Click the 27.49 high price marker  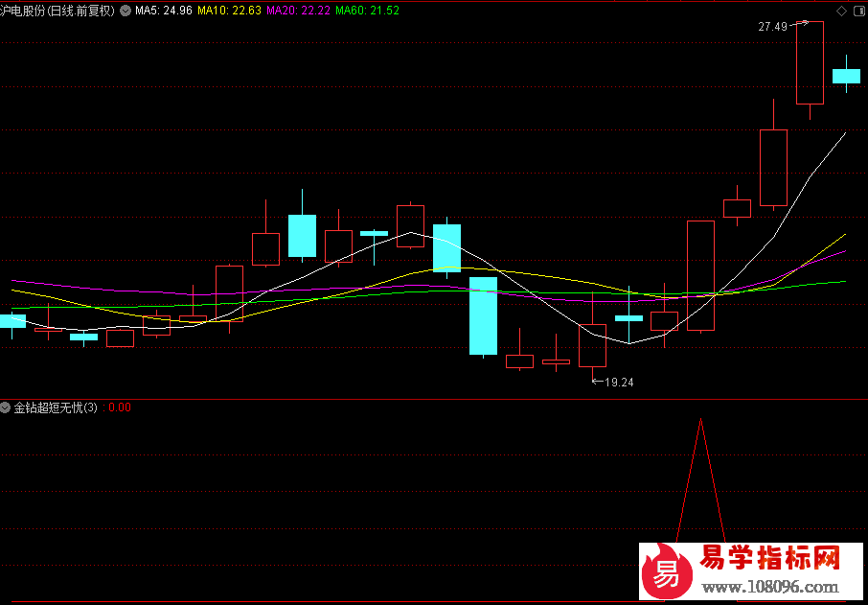(772, 27)
